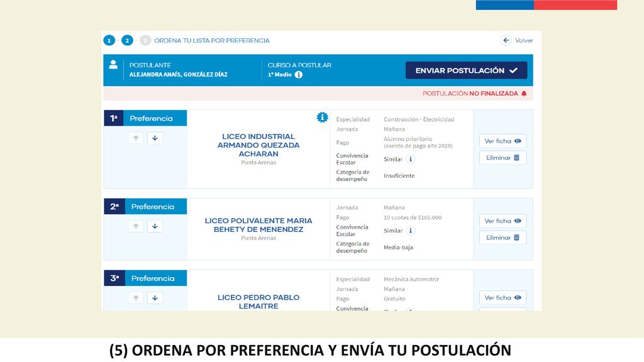View ficha of Liceo Polivalente Maria Behety
This screenshot has width=644, height=362.
[502, 221]
